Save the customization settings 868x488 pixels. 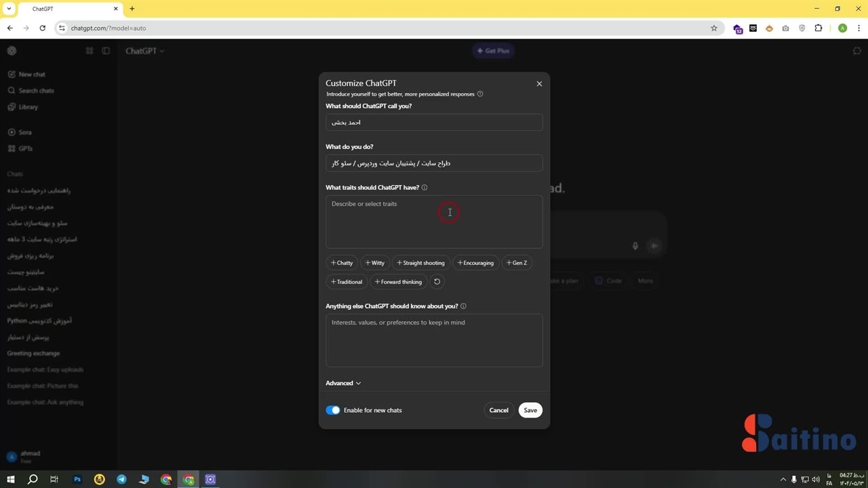[530, 410]
